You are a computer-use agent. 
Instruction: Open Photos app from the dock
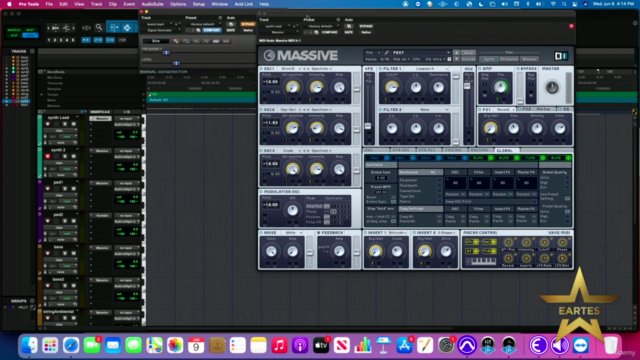(x=175, y=346)
